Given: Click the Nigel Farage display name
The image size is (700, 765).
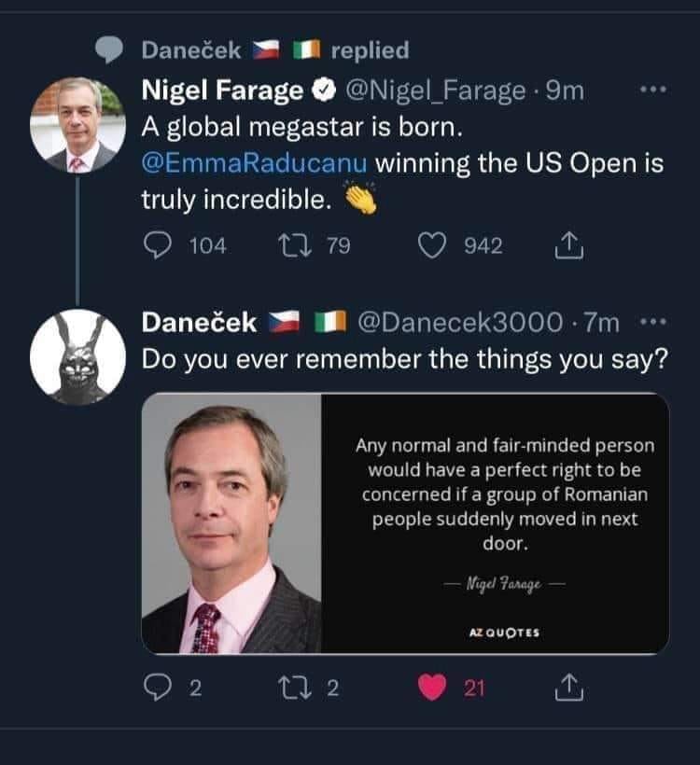Looking at the screenshot, I should tap(222, 90).
